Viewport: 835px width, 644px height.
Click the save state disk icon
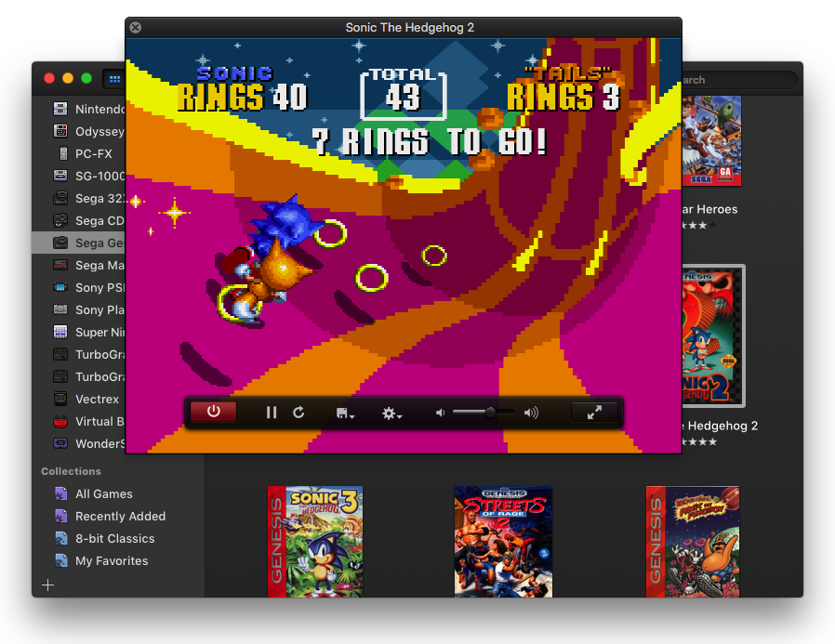pos(341,413)
